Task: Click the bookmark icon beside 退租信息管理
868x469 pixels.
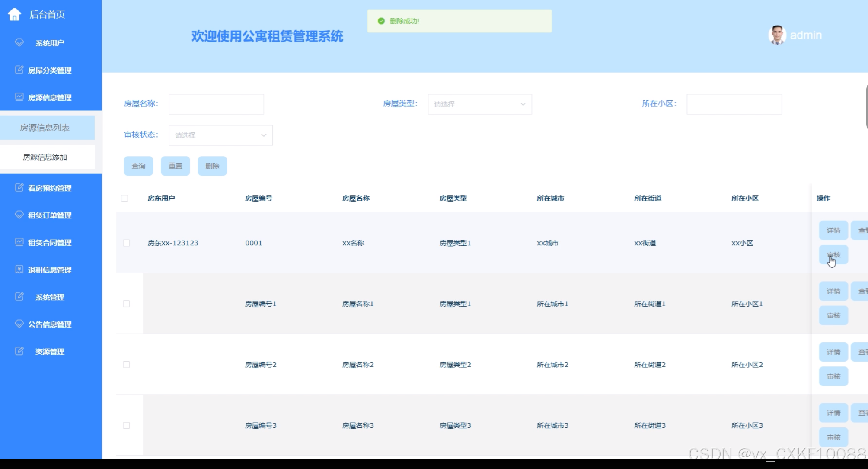Action: 19,269
